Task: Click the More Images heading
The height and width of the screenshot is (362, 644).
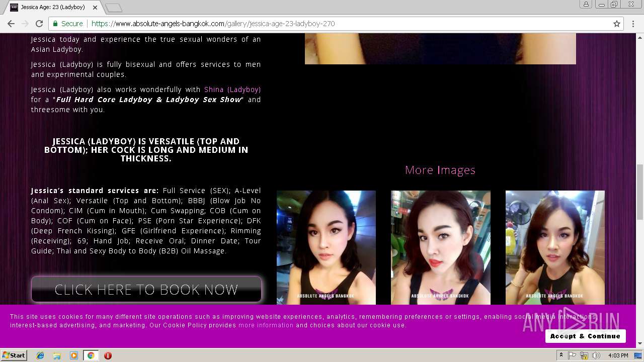Action: tap(440, 170)
